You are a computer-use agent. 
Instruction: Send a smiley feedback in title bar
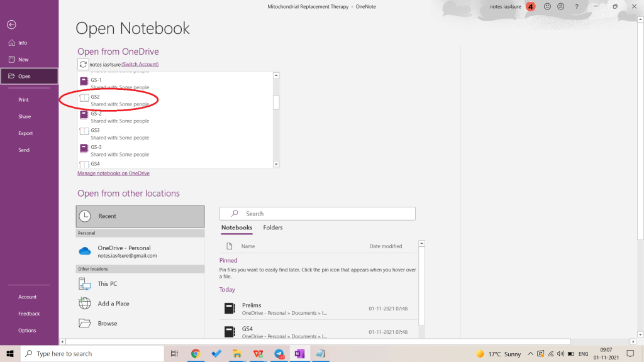[x=547, y=6]
